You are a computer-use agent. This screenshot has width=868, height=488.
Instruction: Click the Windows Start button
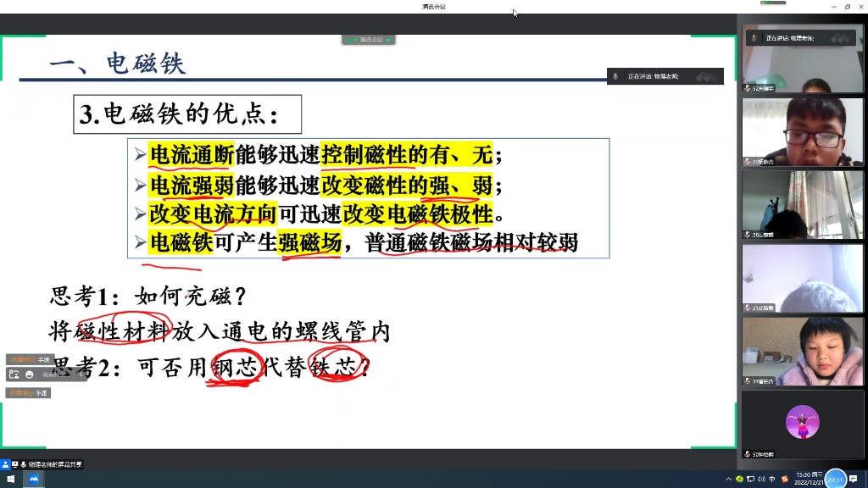(9, 478)
